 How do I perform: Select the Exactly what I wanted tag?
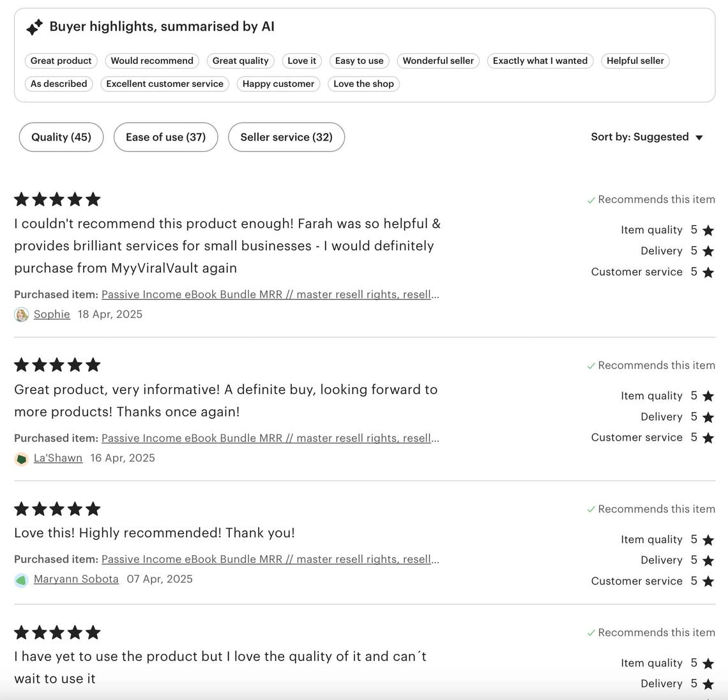coord(540,61)
